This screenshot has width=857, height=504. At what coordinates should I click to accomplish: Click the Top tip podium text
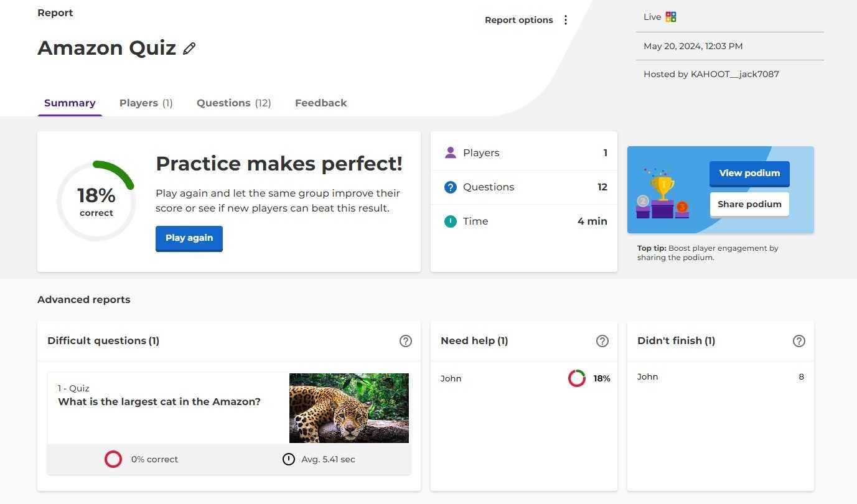pos(708,253)
